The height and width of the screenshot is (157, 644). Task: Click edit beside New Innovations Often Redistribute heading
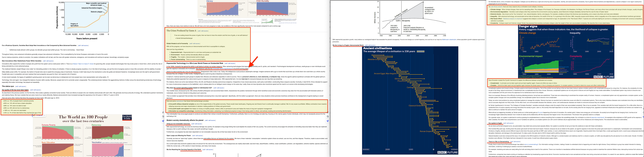coord(45,61)
